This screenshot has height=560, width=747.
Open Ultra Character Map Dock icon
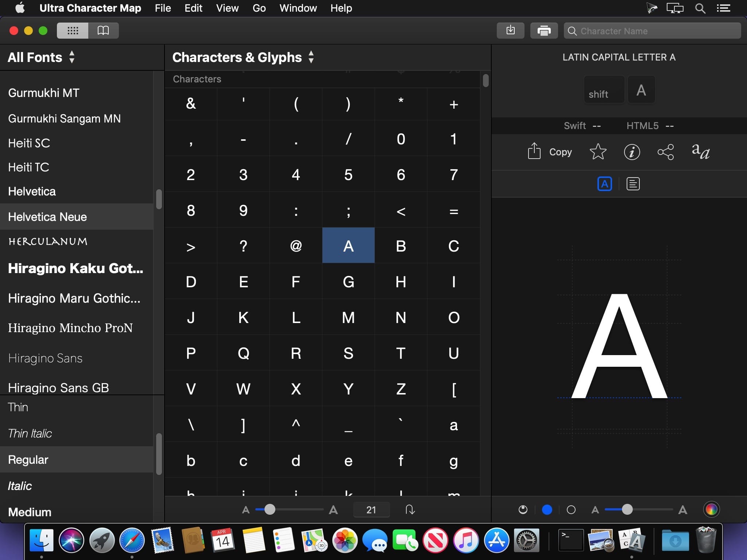[x=632, y=540]
